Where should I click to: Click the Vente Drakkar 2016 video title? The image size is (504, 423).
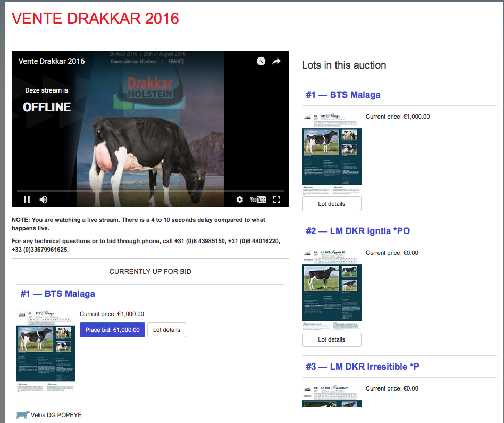52,61
